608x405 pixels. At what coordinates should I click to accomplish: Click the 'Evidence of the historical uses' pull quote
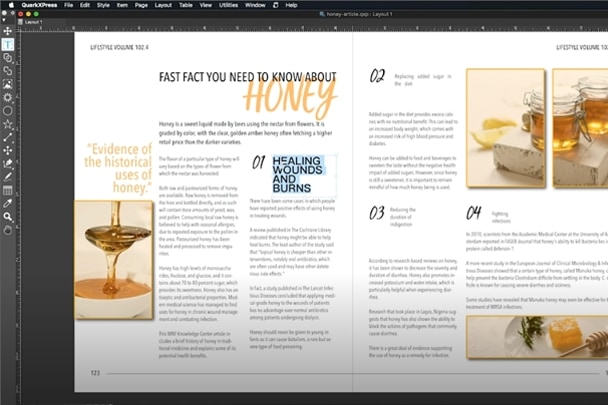[118, 168]
